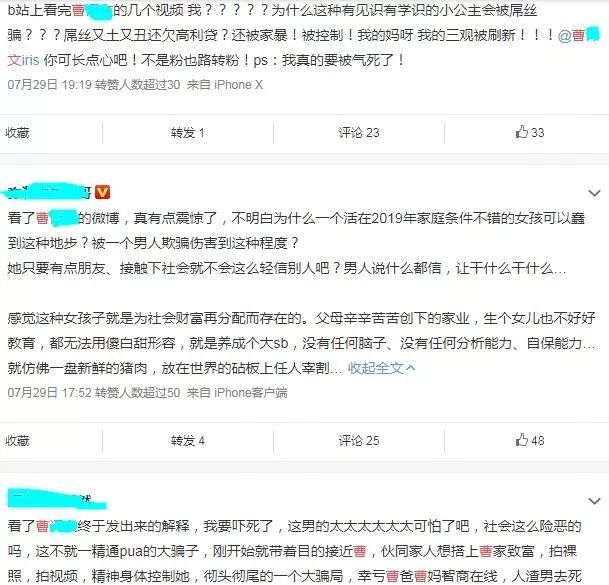Open comments via 评论 23
This screenshot has width=609, height=585.
tap(359, 133)
